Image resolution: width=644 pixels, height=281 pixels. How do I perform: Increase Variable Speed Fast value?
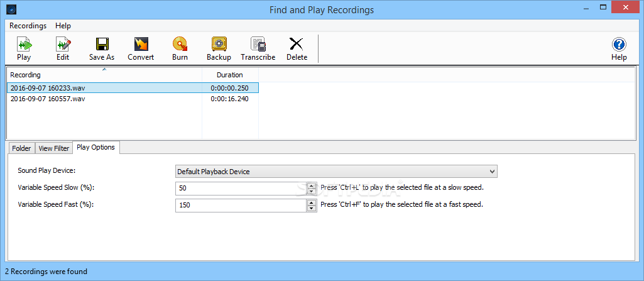pos(312,202)
